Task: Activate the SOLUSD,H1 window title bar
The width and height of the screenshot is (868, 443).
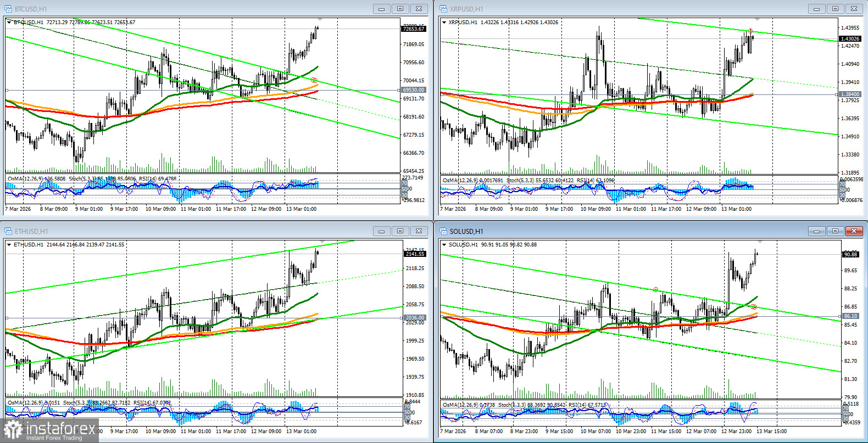Action: (x=650, y=231)
